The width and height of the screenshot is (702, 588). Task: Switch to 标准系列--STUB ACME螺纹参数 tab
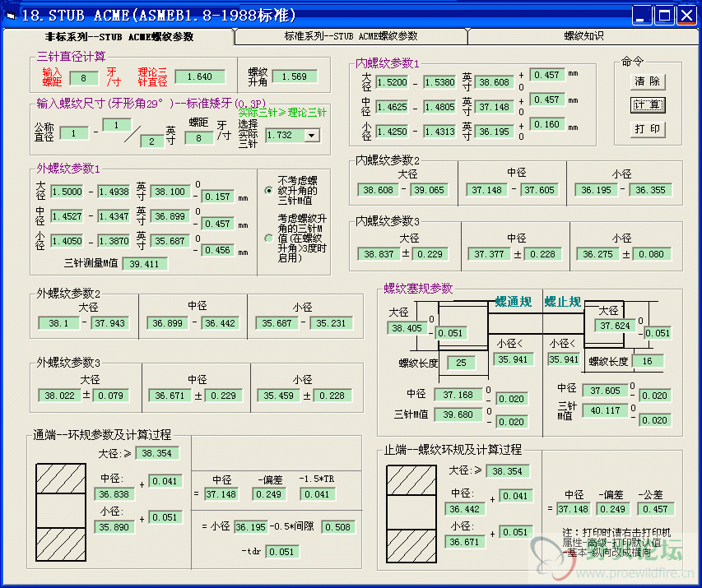[351, 36]
